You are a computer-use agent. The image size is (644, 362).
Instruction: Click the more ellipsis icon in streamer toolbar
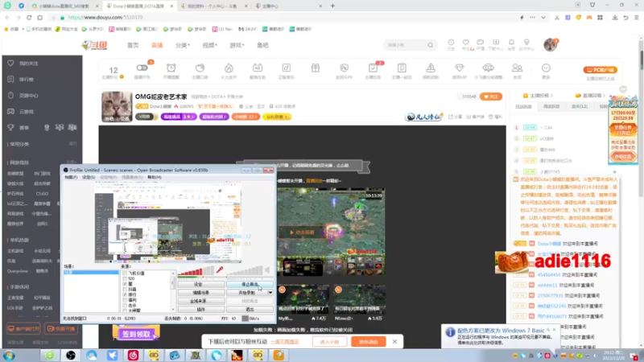[x=546, y=68]
